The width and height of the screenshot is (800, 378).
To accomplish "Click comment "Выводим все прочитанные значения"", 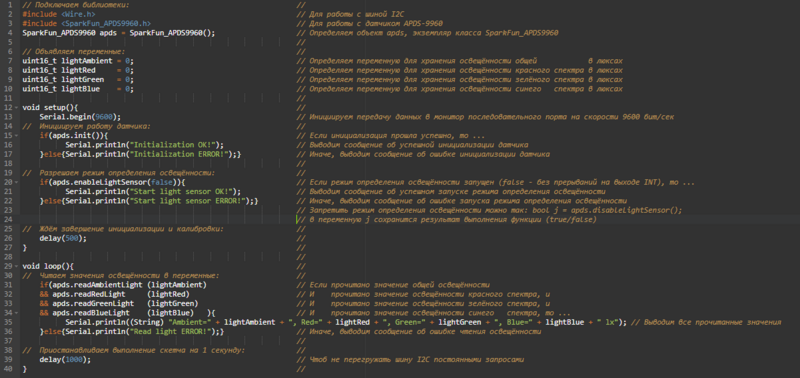I will point(707,322).
